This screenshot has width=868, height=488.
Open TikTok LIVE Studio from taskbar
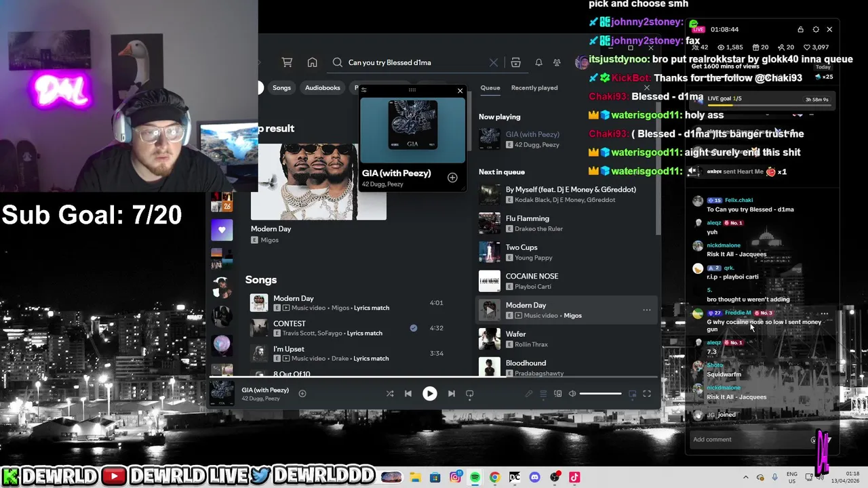574,477
